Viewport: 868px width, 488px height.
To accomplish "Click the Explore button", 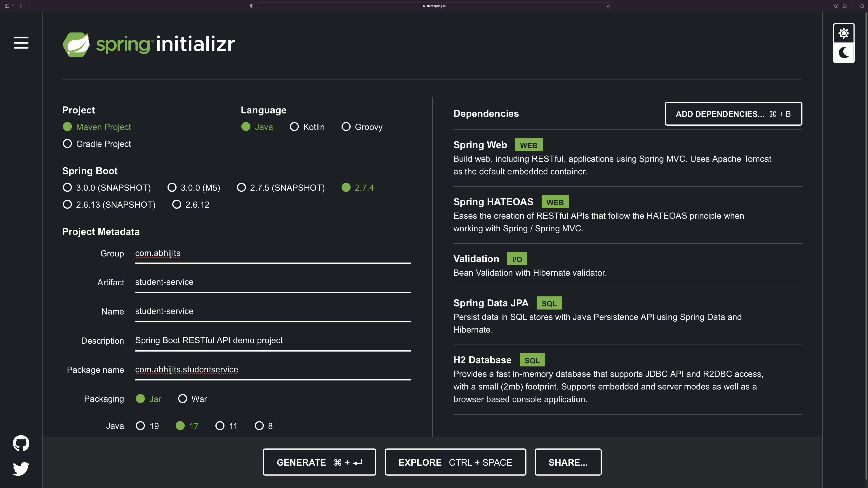I will 455,462.
